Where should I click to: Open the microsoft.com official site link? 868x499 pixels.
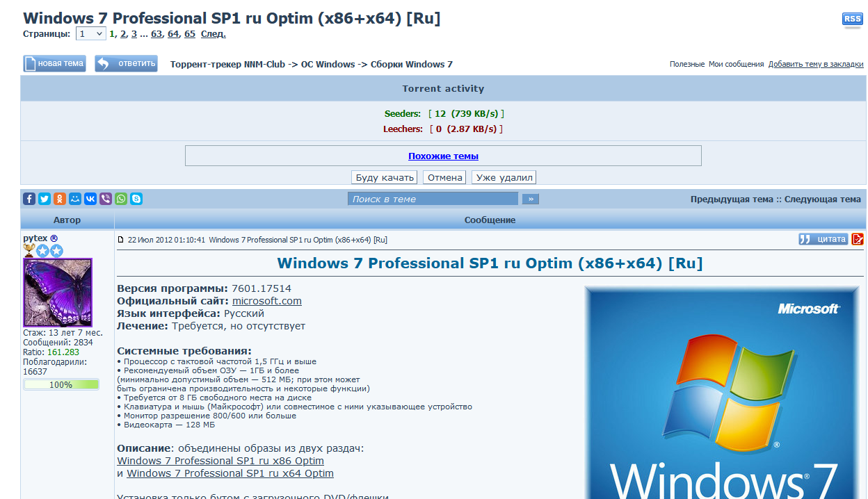(x=267, y=301)
